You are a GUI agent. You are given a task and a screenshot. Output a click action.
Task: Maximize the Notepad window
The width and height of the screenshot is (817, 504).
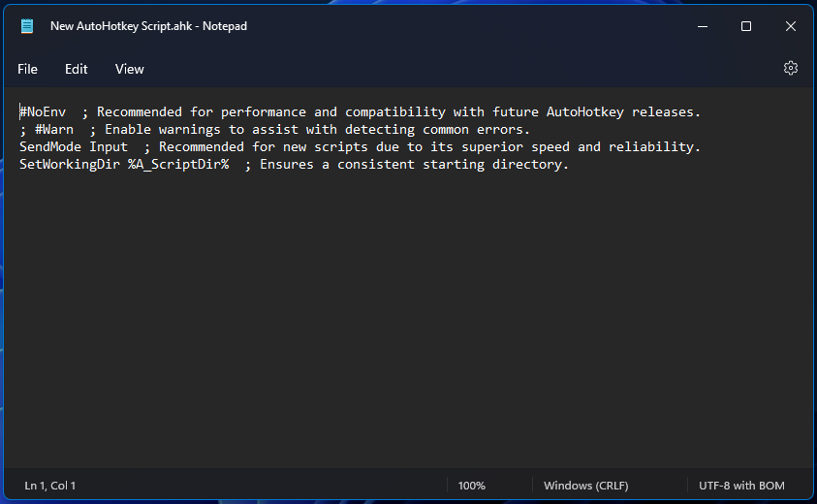746,26
